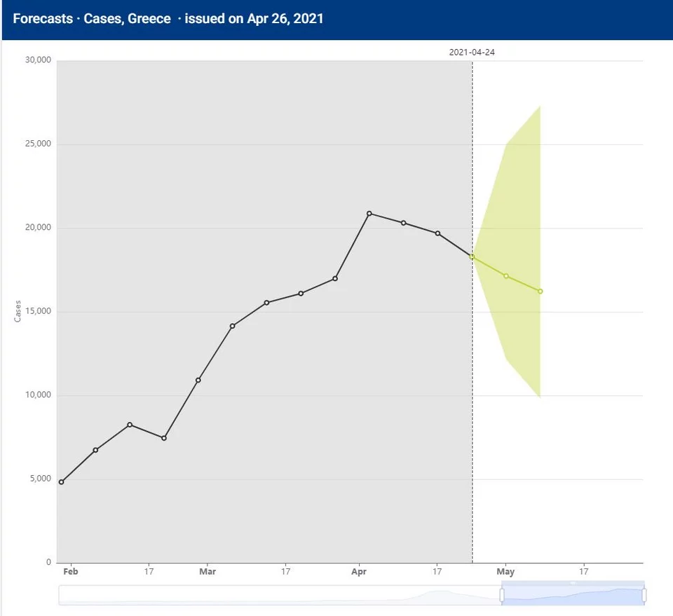Click the last green forecast point
The width and height of the screenshot is (673, 616).
point(540,292)
